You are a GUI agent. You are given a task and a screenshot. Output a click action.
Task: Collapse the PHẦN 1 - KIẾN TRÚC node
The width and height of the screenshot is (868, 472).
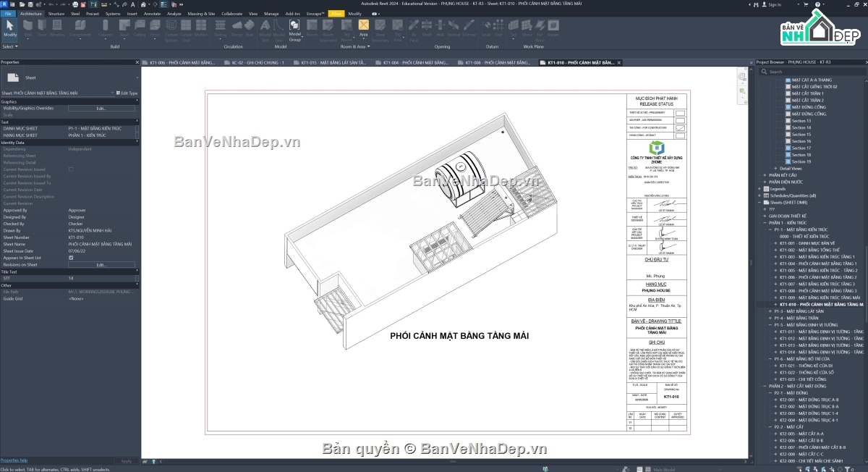pyautogui.click(x=765, y=223)
